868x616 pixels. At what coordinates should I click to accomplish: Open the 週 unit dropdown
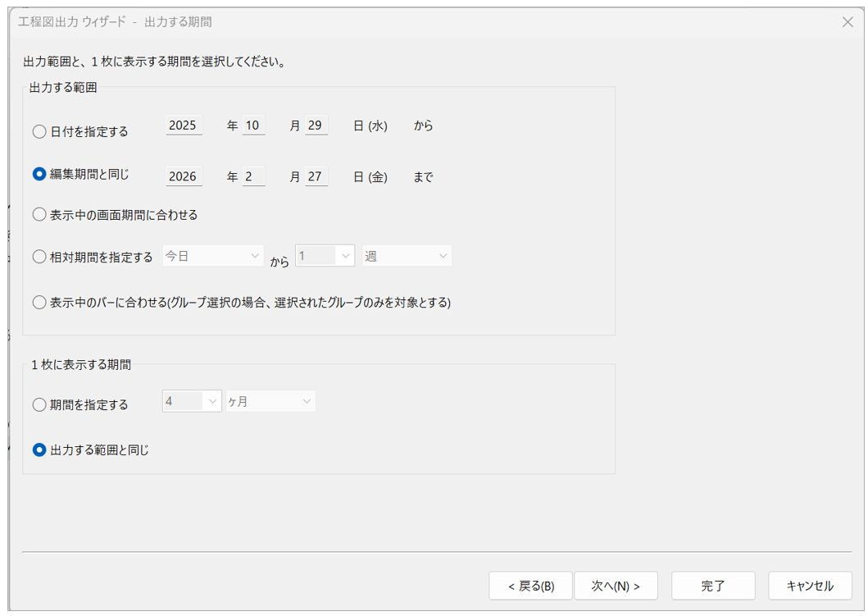click(x=407, y=256)
